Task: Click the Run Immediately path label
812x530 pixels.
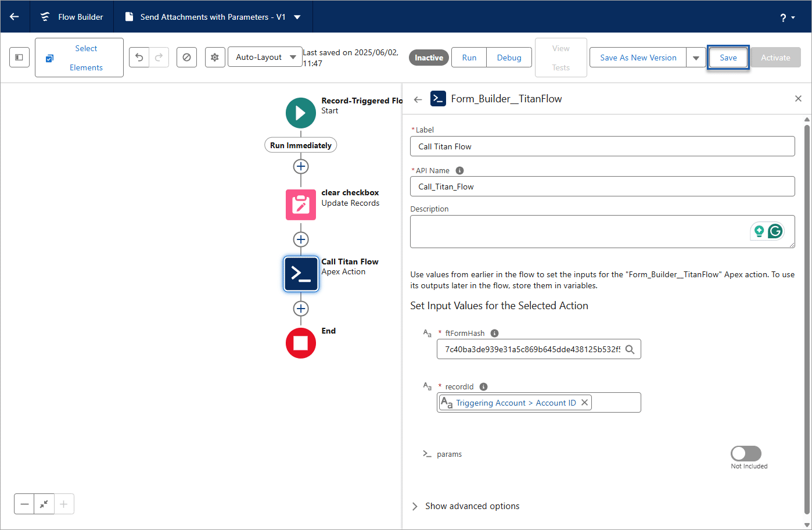Action: coord(301,145)
